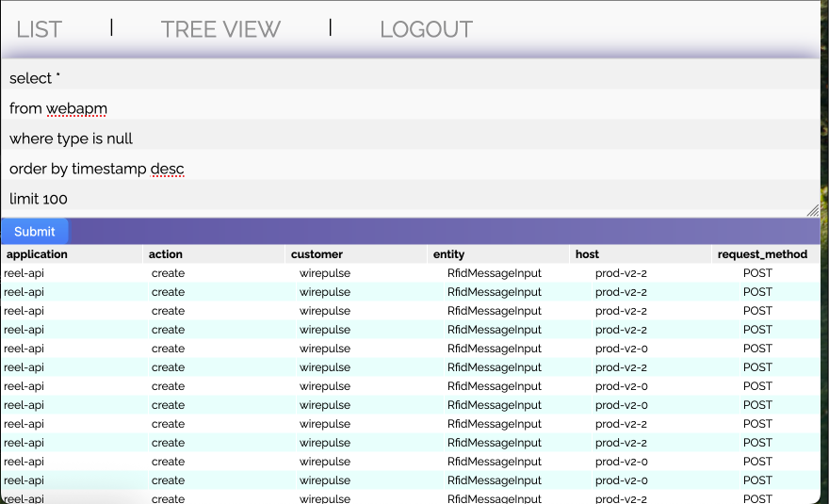Submit the SQL query
Image resolution: width=829 pixels, height=504 pixels.
pos(34,232)
